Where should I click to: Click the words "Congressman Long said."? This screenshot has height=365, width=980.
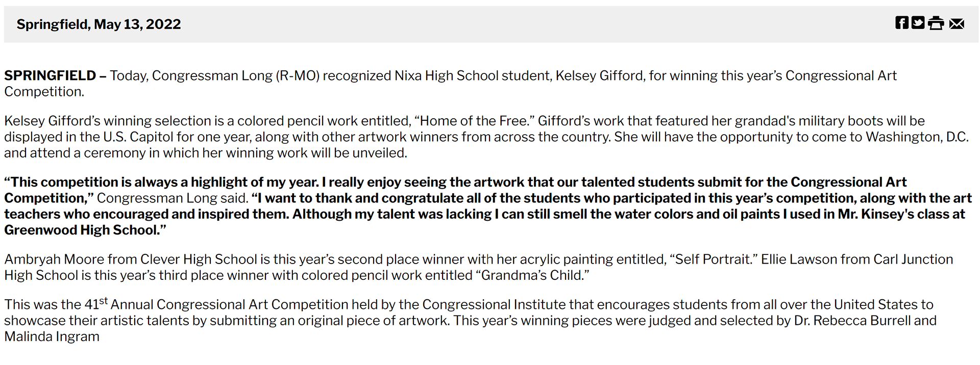tap(173, 198)
